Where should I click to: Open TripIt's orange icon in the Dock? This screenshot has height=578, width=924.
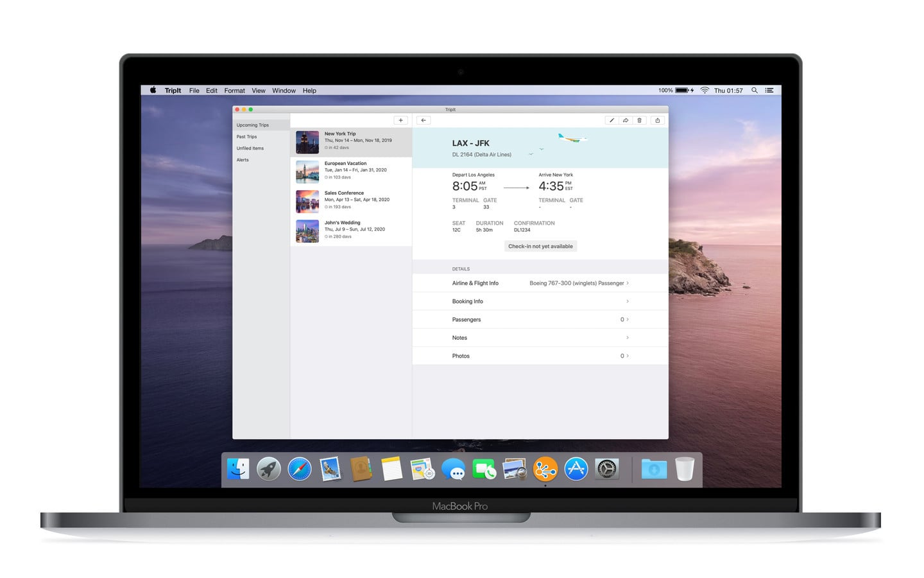coord(545,469)
